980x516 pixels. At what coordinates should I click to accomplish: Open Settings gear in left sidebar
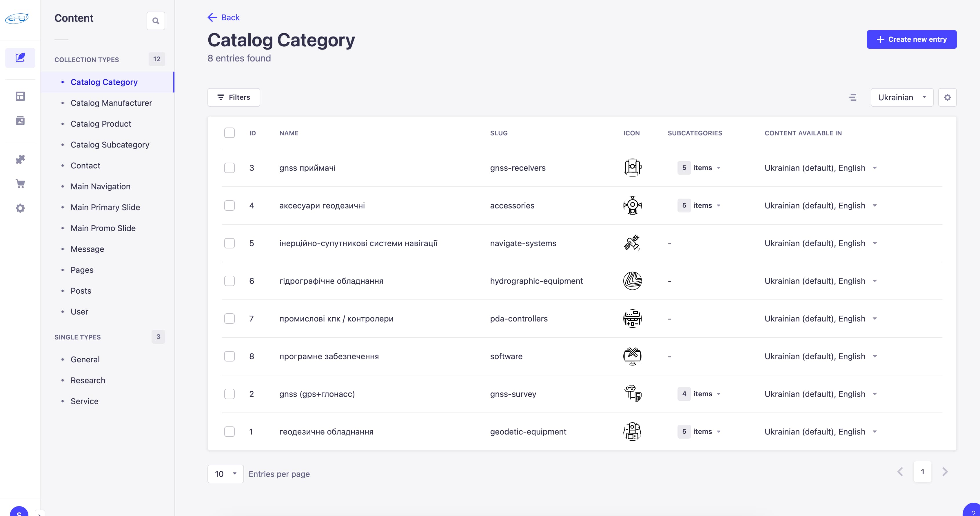click(20, 208)
